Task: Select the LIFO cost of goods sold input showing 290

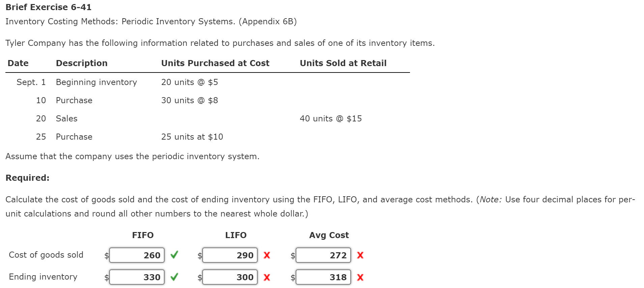Action: 230,255
